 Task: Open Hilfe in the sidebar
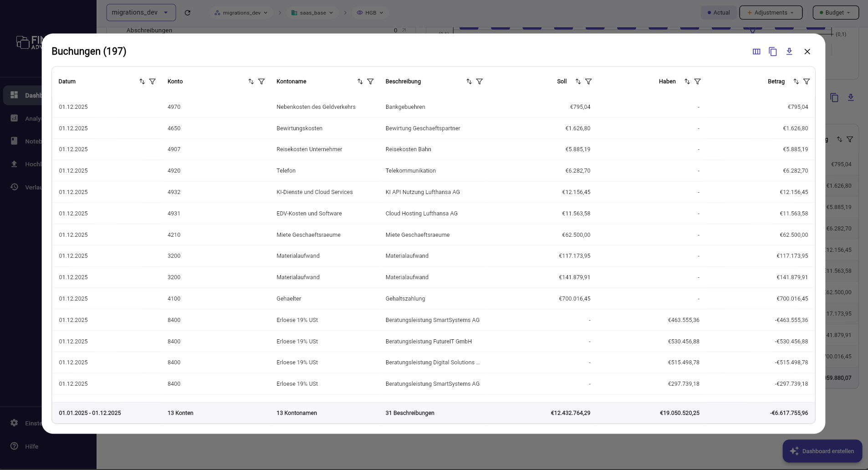tap(25, 446)
